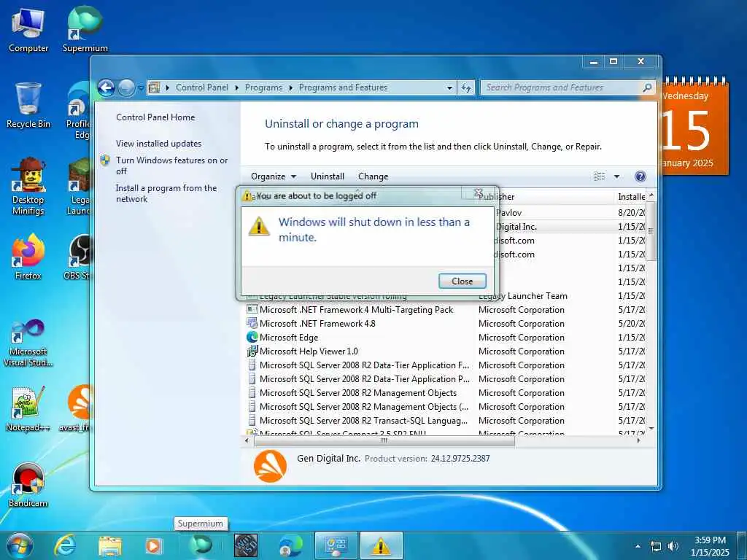The image size is (747, 560).
Task: Select the Bandicam desktop shortcut
Action: coord(28,485)
